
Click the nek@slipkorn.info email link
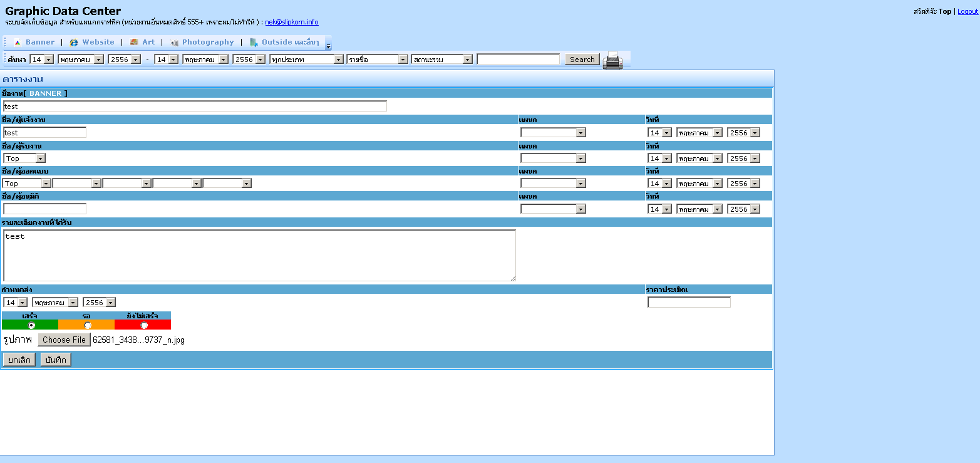pos(292,22)
